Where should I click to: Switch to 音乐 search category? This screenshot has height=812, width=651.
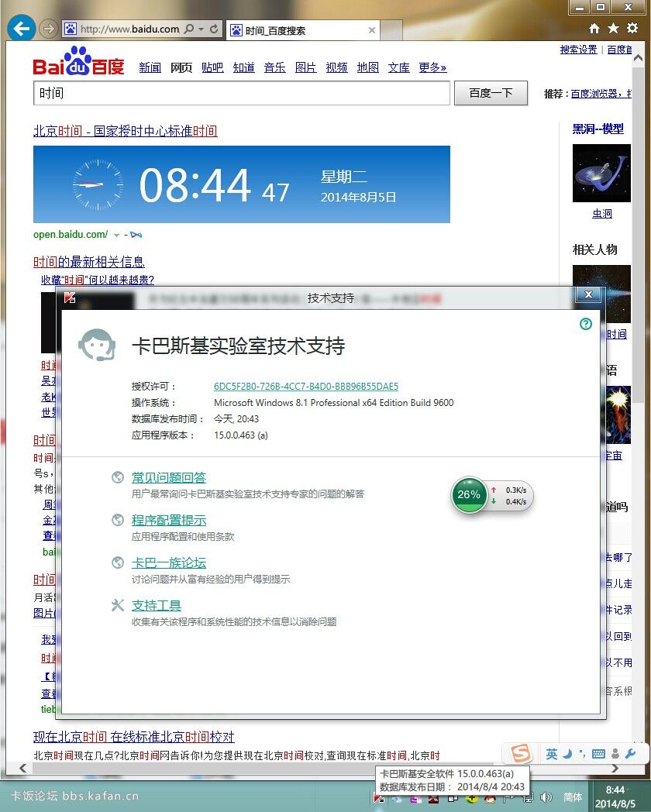pos(274,67)
